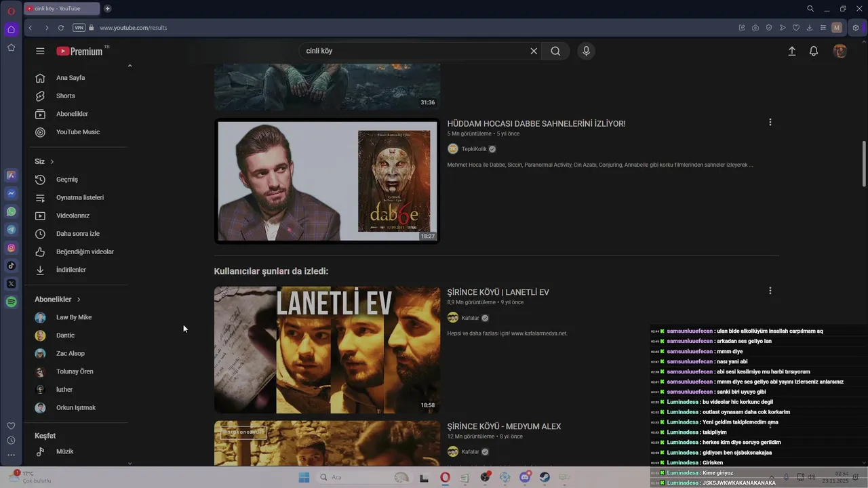Viewport: 868px width, 488px height.
Task: Take snapshot with camera toolbar icon
Action: tap(755, 28)
